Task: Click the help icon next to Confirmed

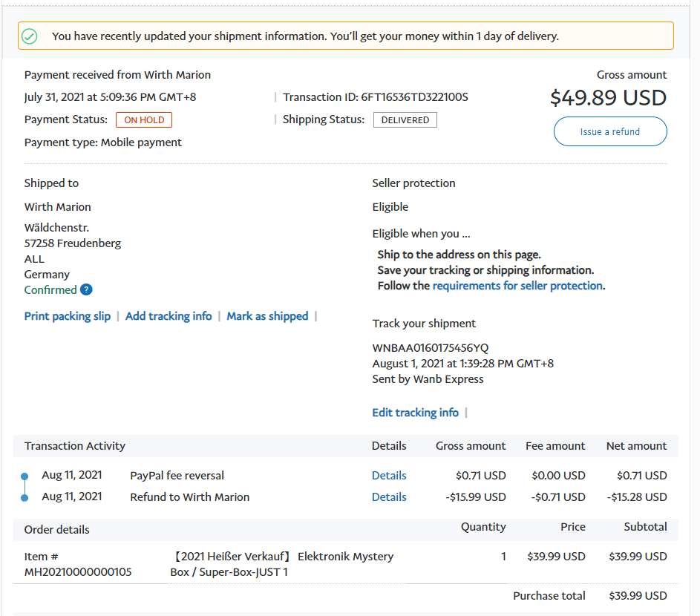Action: click(86, 290)
